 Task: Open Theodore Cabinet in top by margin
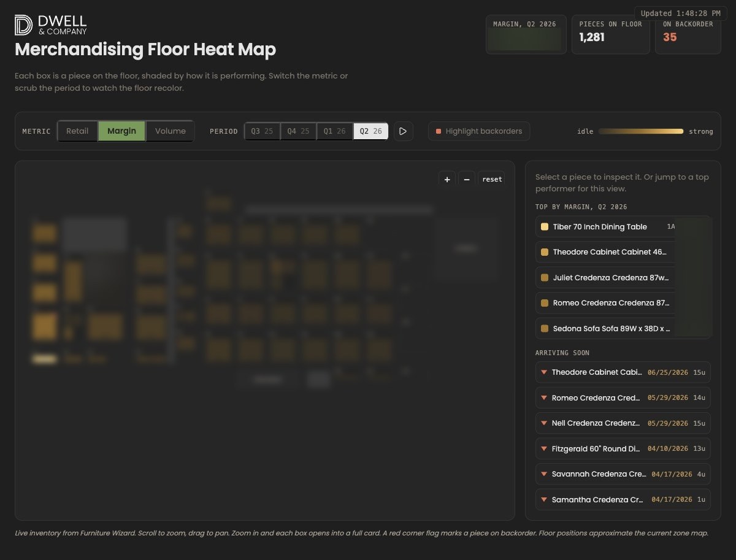[x=623, y=252]
